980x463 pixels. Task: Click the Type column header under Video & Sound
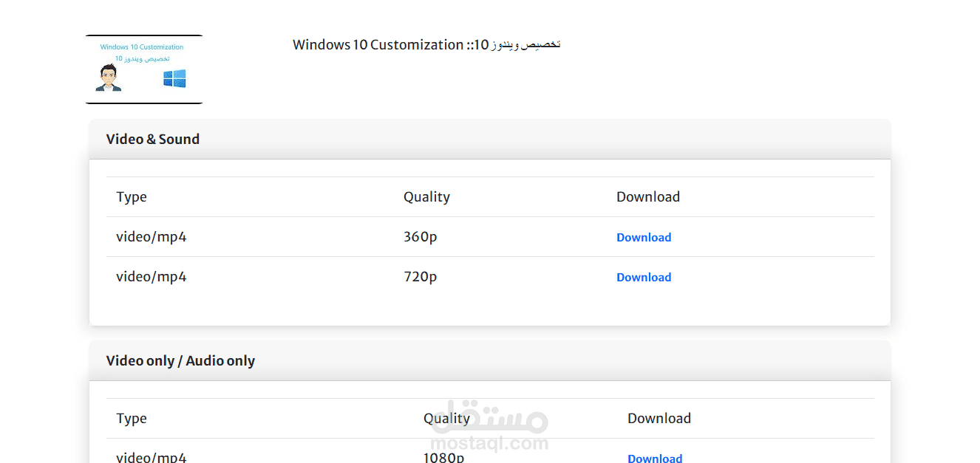click(x=132, y=196)
